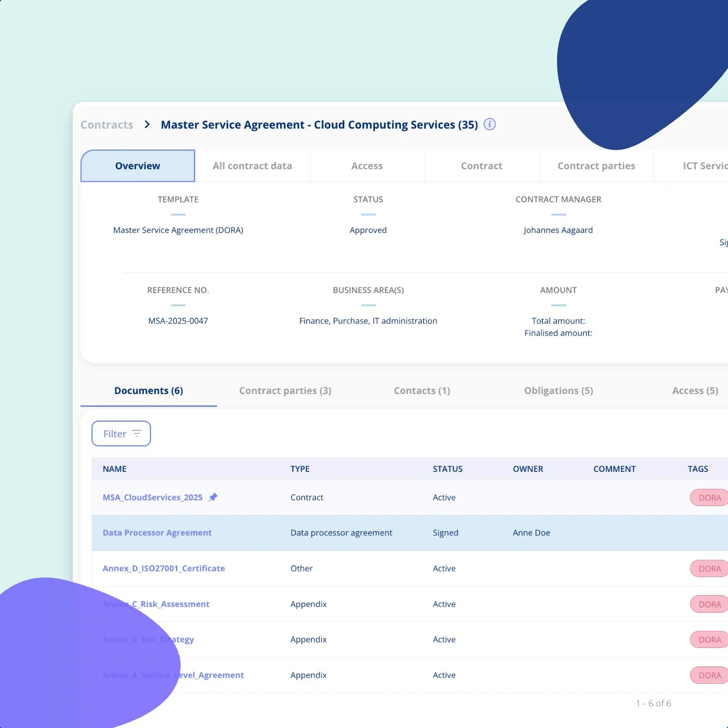This screenshot has height=728, width=728.
Task: Open the Access (5) tab
Action: point(695,390)
